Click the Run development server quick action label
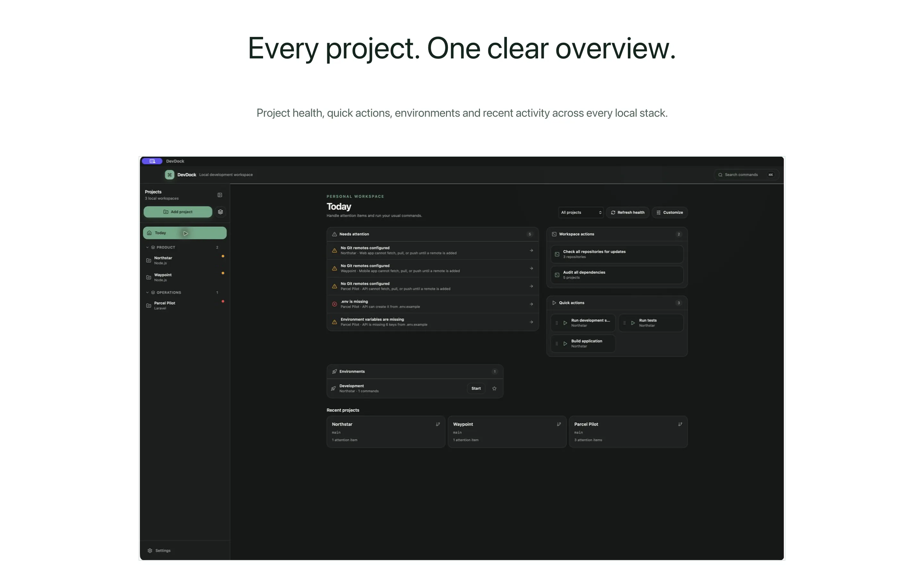 point(590,320)
